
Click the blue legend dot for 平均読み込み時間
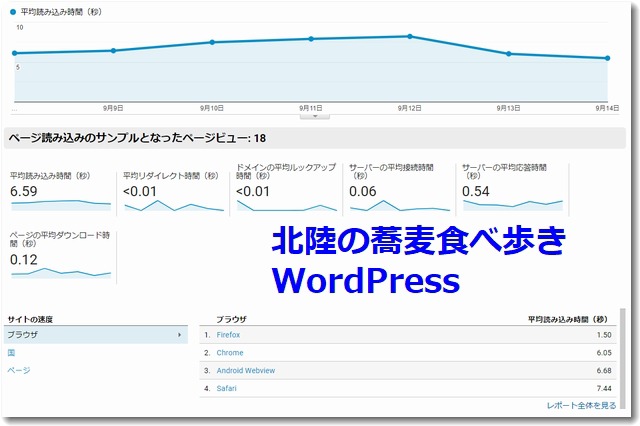pyautogui.click(x=13, y=12)
